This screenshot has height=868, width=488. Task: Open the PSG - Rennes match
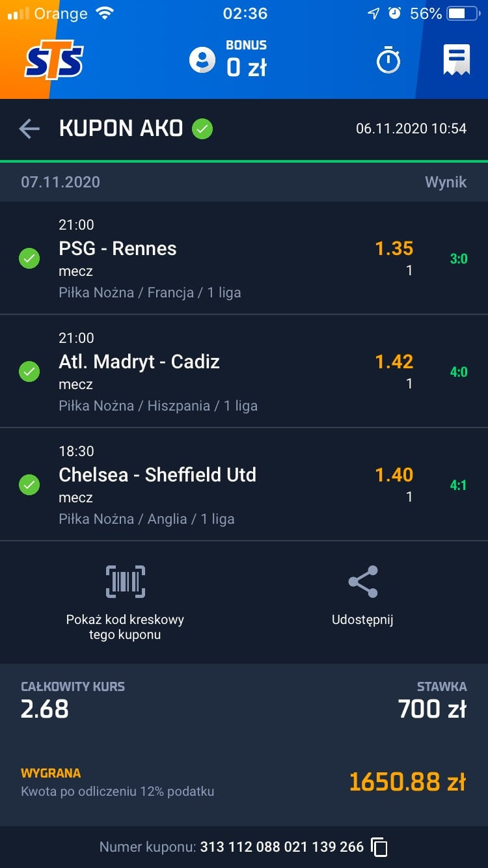(118, 249)
